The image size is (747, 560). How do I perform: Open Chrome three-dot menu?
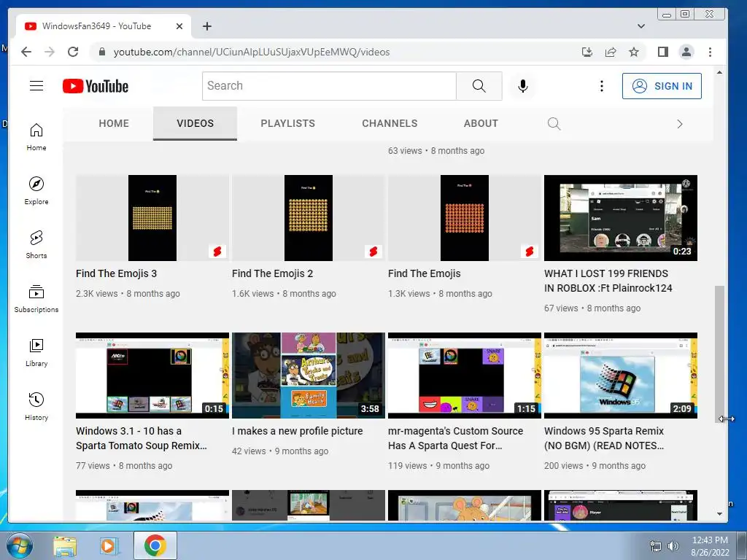click(710, 52)
